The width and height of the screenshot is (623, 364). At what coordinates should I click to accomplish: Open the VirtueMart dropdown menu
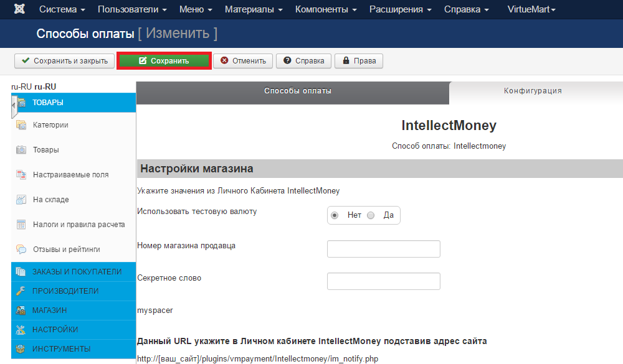(531, 10)
